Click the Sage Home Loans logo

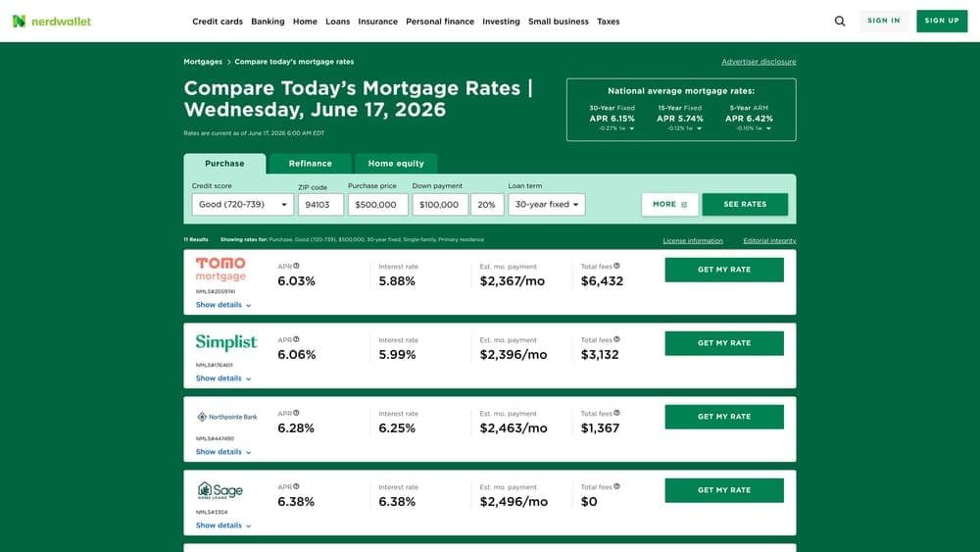click(220, 491)
